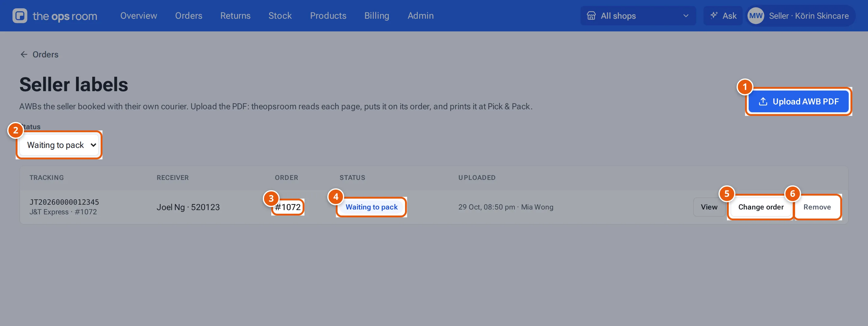
Task: Click J&T Express · #1072 subtext
Action: point(63,212)
